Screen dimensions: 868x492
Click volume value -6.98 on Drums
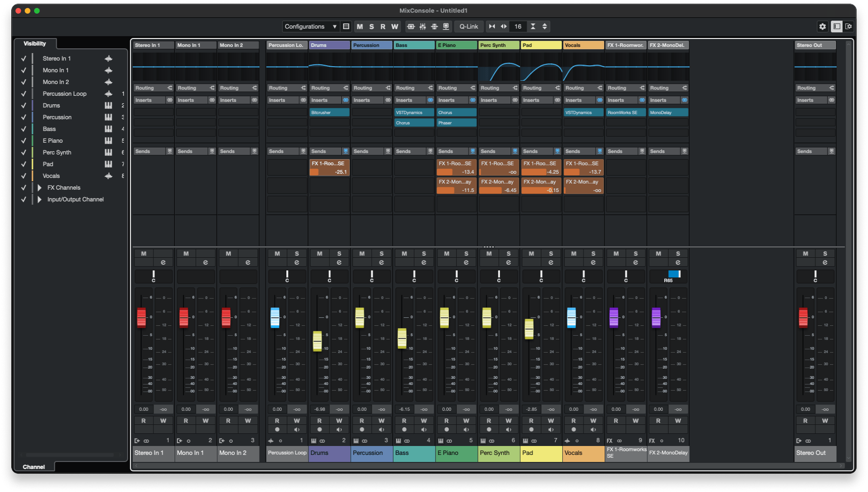click(x=320, y=409)
